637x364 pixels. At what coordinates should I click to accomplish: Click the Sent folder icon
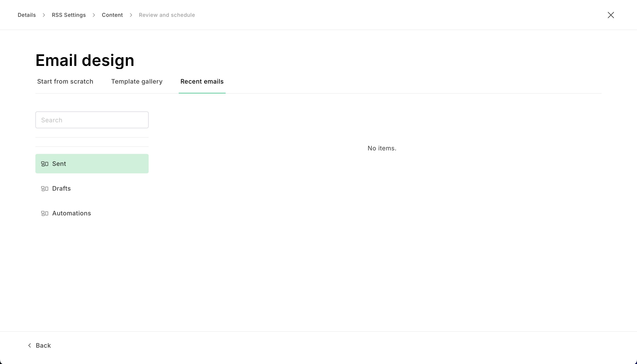click(x=44, y=164)
